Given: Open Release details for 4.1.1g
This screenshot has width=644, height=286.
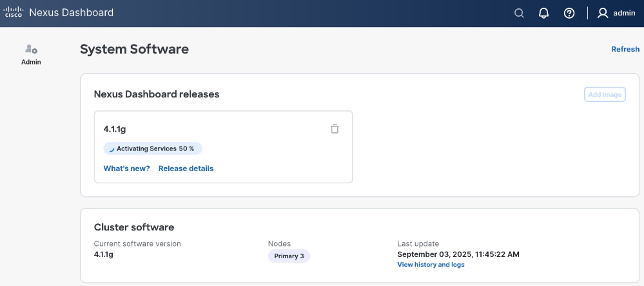Looking at the screenshot, I should [x=186, y=169].
